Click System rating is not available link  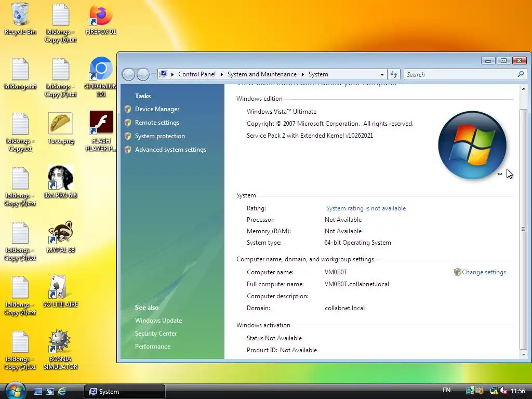click(366, 208)
